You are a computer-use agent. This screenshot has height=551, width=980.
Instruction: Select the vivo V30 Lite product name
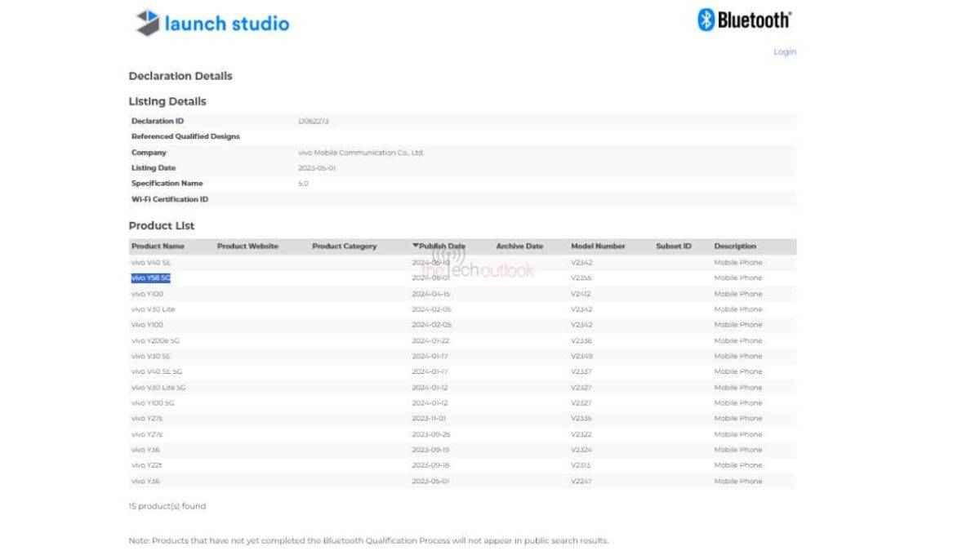click(x=153, y=309)
